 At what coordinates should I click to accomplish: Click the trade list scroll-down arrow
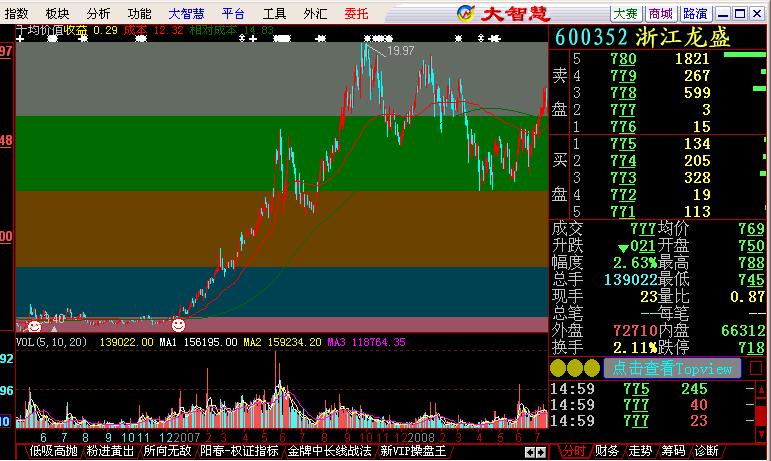(x=761, y=434)
